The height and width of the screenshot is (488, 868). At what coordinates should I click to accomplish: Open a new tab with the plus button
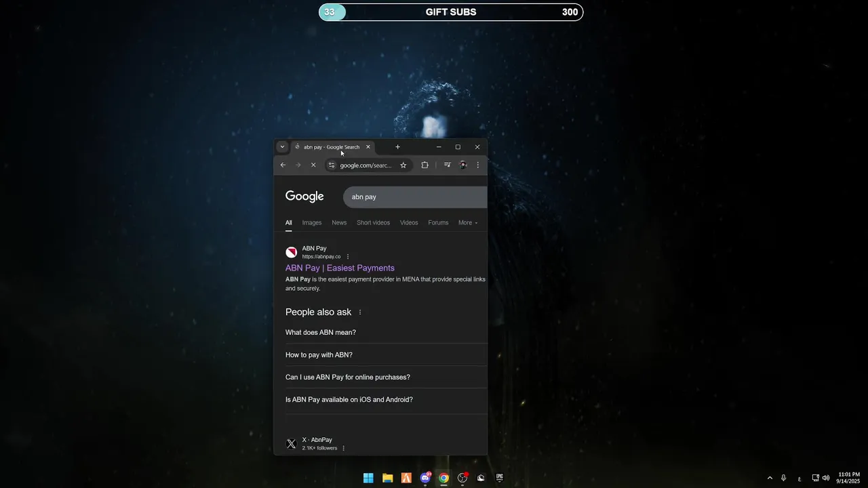click(x=397, y=147)
